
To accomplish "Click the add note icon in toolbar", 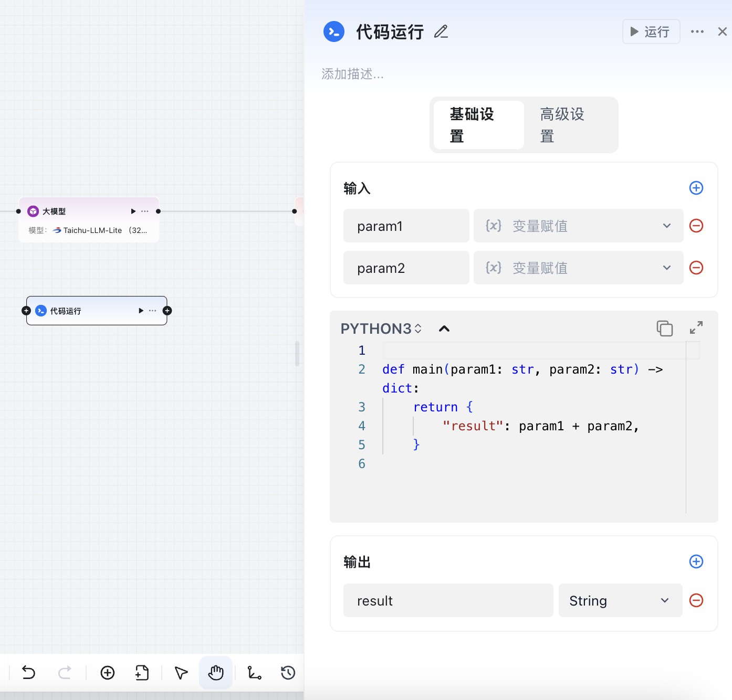I will 142,672.
